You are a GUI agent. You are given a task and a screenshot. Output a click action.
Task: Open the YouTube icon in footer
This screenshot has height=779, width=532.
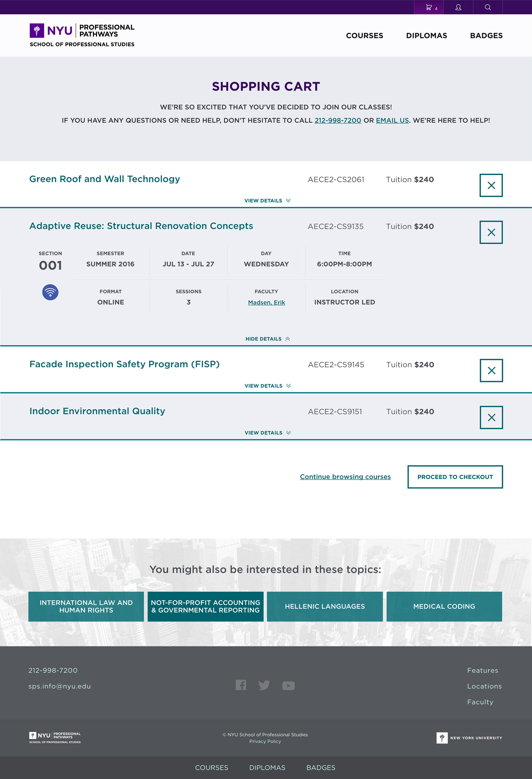click(x=288, y=686)
